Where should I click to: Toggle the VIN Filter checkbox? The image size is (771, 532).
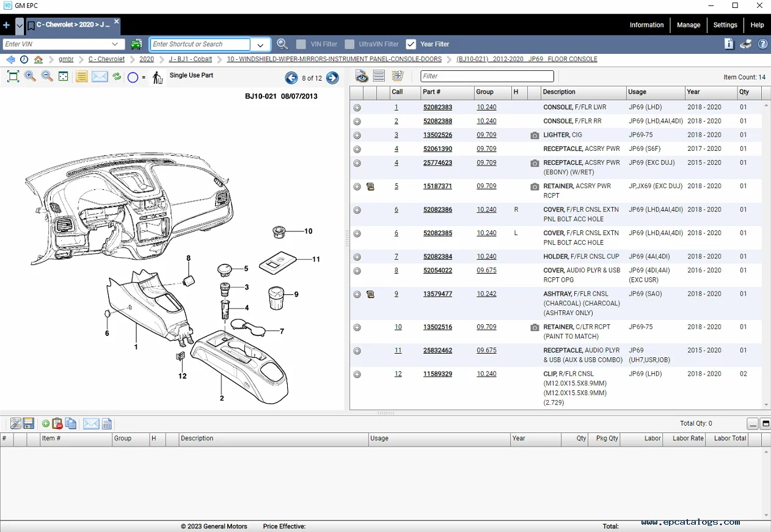click(301, 44)
